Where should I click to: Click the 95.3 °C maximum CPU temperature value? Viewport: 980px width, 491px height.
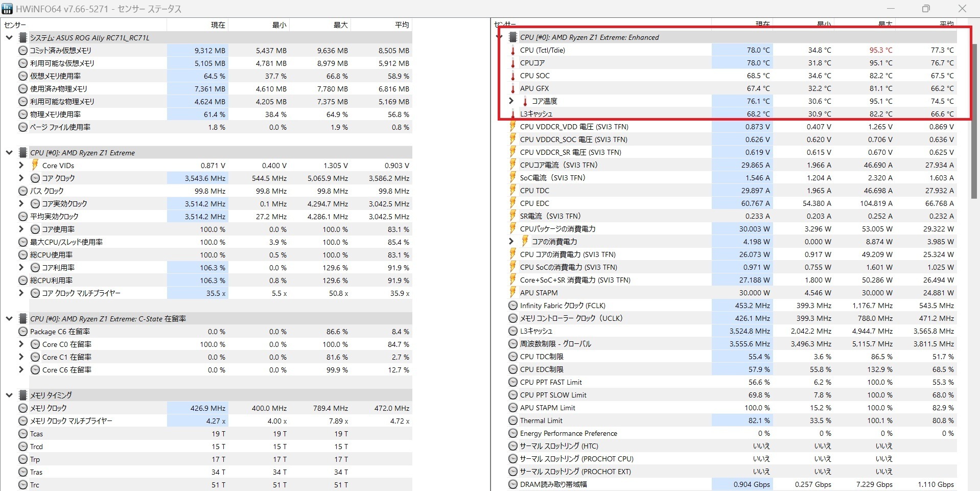click(x=881, y=50)
